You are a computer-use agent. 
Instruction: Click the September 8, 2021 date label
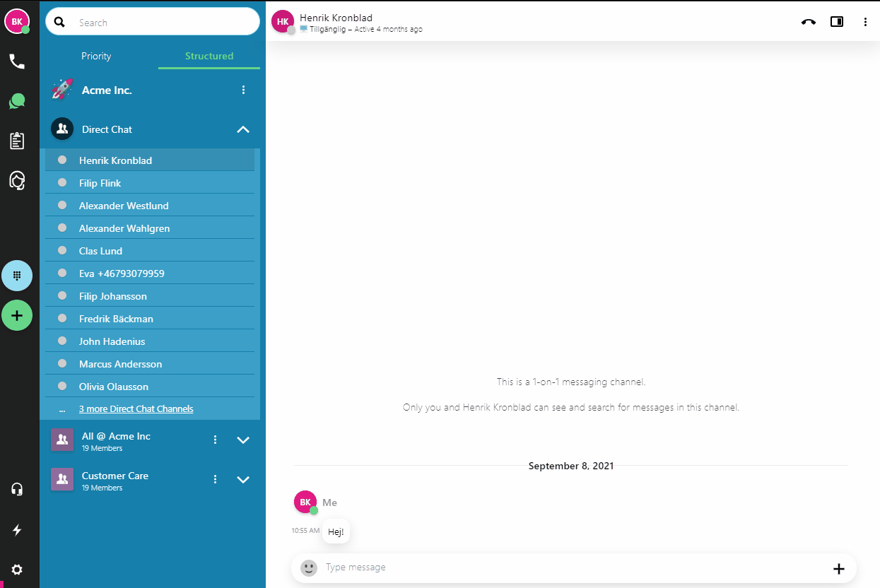571,466
